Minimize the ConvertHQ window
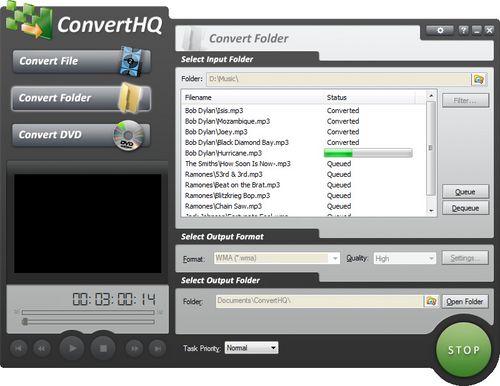This screenshot has width=500, height=386. pyautogui.click(x=477, y=30)
